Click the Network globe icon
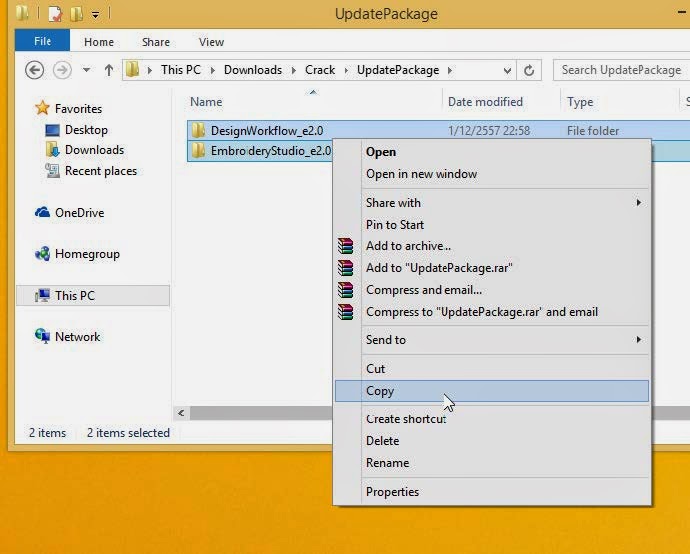The height and width of the screenshot is (554, 690). pyautogui.click(x=42, y=336)
